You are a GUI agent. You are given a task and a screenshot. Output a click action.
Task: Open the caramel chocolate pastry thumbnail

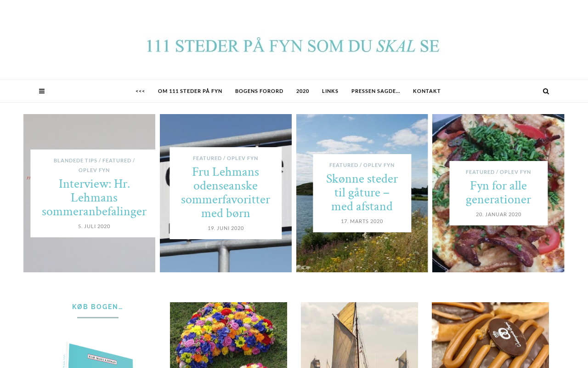490,335
